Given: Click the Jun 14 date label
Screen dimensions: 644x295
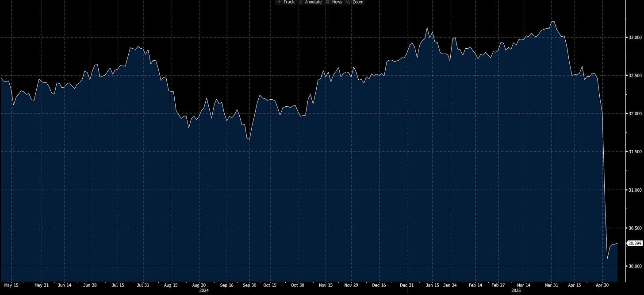Looking at the screenshot, I should click(x=65, y=285).
